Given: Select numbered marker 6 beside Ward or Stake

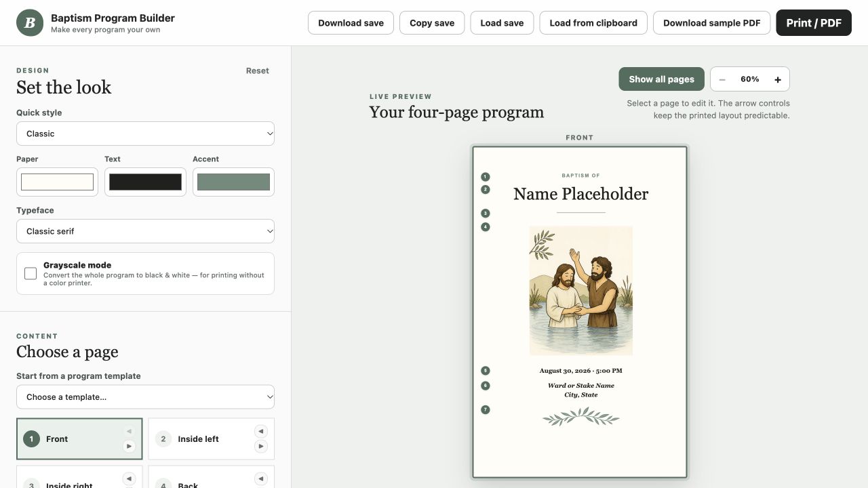Looking at the screenshot, I should (485, 386).
